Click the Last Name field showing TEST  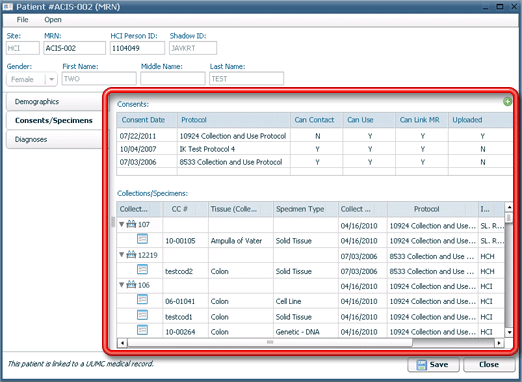247,79
